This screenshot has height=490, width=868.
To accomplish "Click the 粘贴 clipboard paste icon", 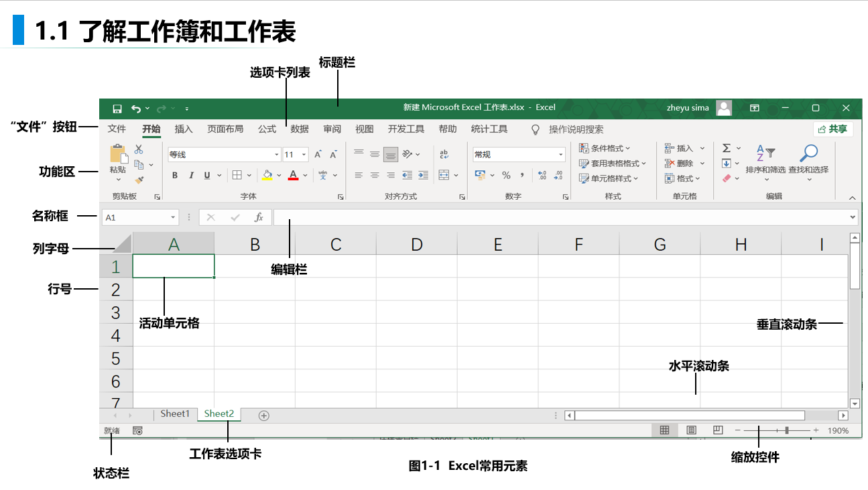I will [x=119, y=154].
